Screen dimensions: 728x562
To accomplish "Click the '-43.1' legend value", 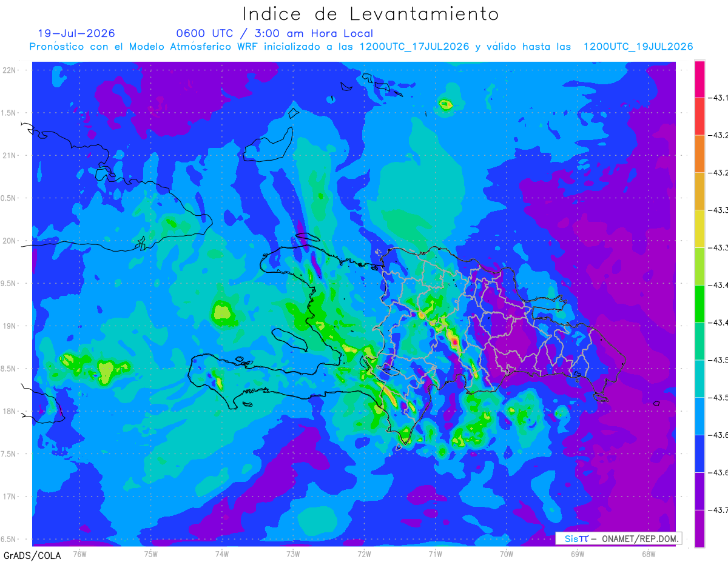I will 719,98.
